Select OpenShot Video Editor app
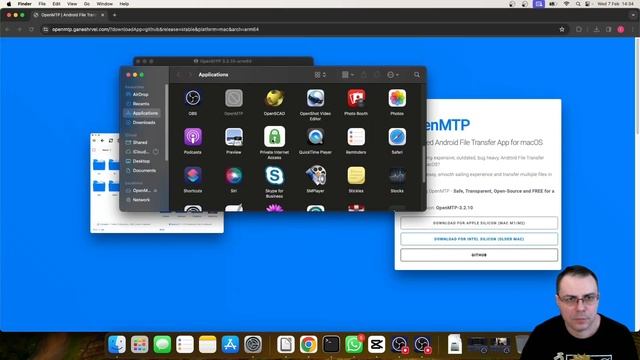640x360 pixels. (x=315, y=98)
